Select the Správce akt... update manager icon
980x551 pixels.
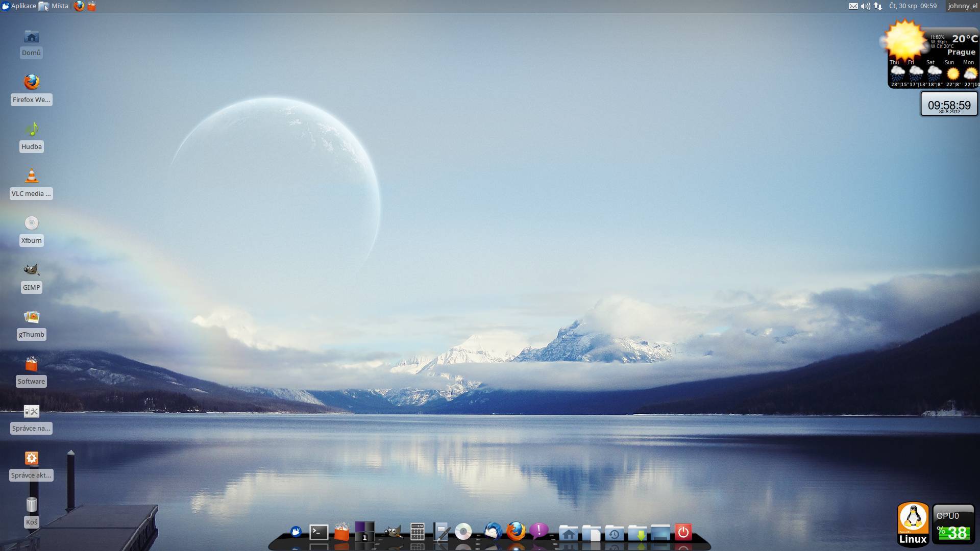(x=31, y=465)
